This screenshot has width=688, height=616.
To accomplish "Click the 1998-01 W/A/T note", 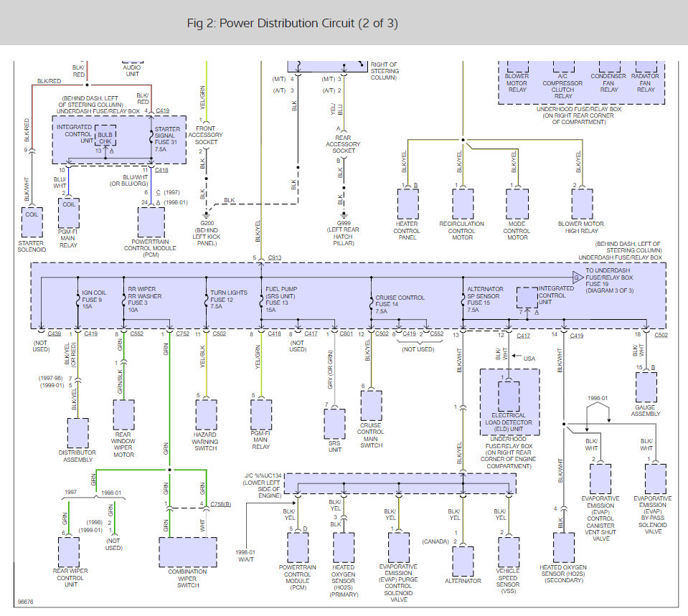I will (245, 556).
